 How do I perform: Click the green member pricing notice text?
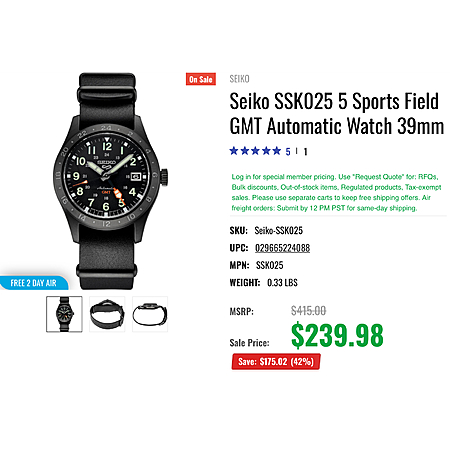(336, 192)
